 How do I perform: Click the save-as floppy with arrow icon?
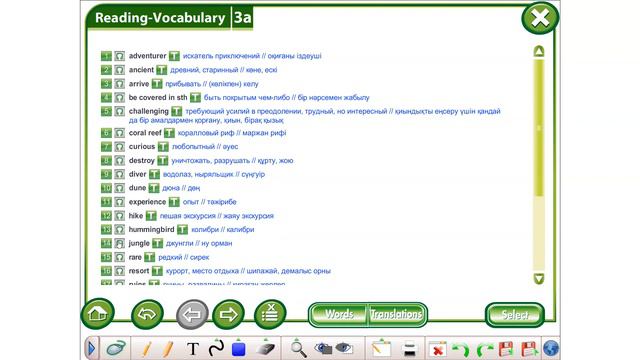(529, 350)
